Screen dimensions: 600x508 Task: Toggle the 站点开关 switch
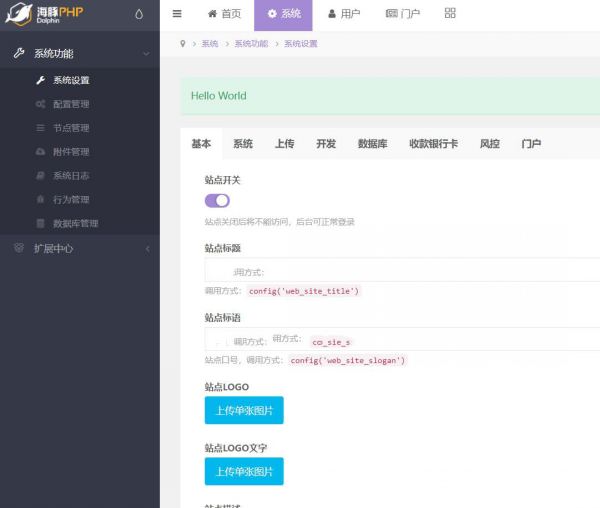coord(217,201)
